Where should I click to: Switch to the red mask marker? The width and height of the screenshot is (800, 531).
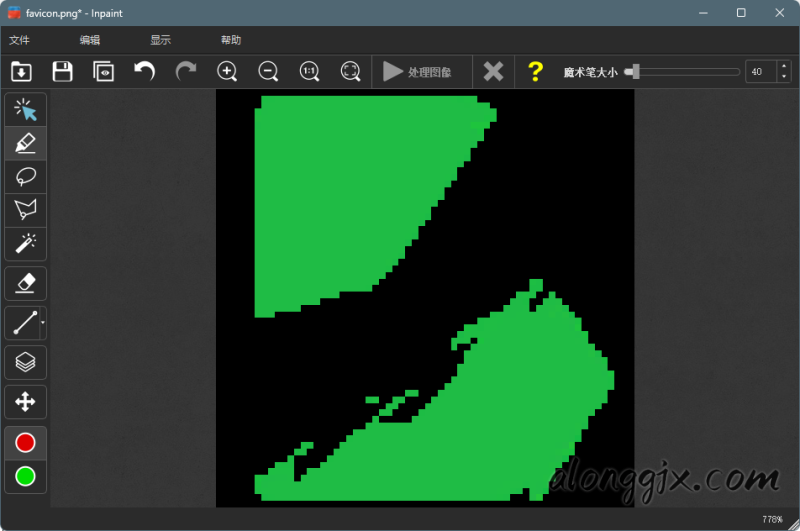[x=26, y=442]
